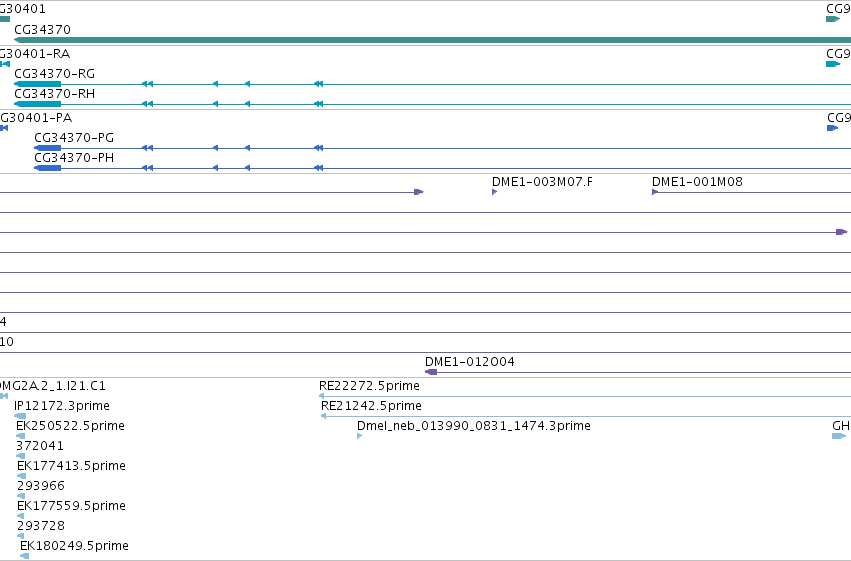Click the EK177413.5prime arrow glyph
Image resolution: width=851 pixels, height=561 pixels.
21,476
